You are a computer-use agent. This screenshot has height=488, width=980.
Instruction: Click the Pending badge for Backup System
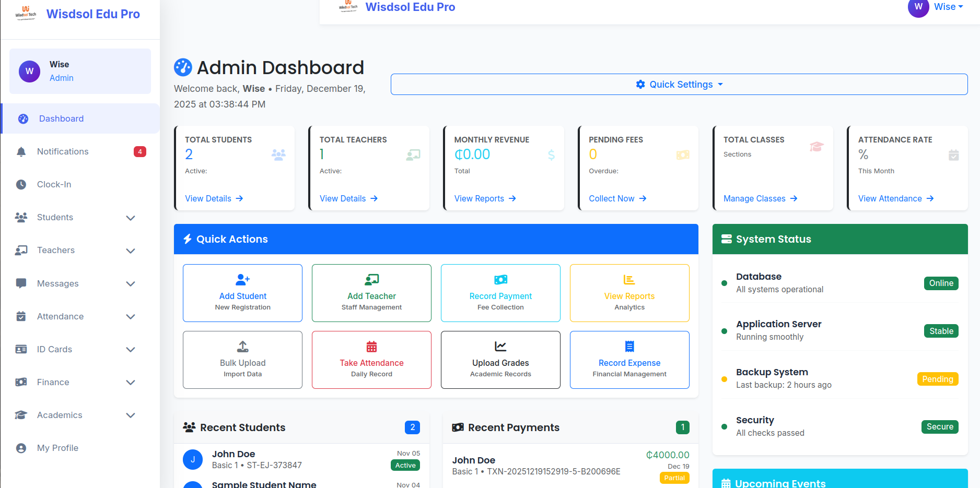937,379
